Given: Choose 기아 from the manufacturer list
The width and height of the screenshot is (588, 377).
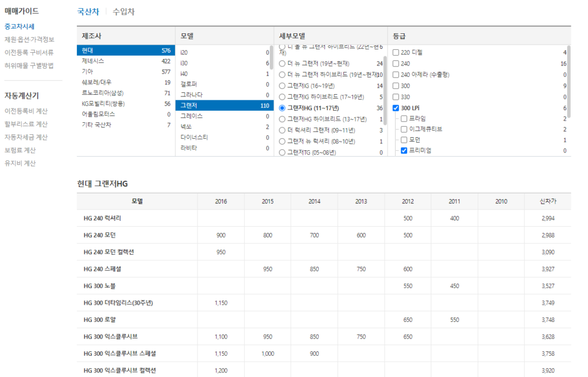Looking at the screenshot, I should (87, 72).
